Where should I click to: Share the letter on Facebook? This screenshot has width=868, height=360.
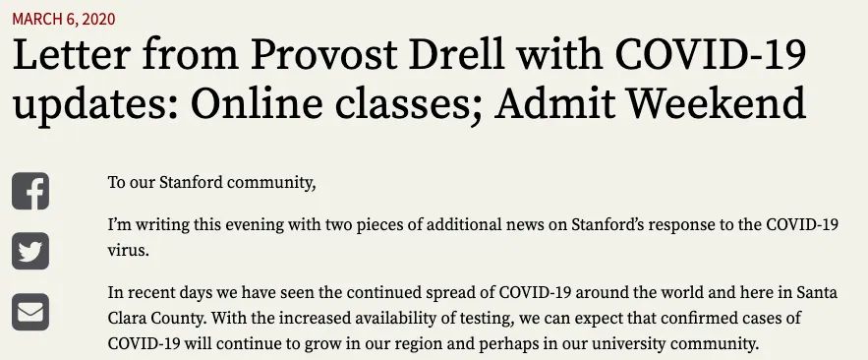pos(30,191)
